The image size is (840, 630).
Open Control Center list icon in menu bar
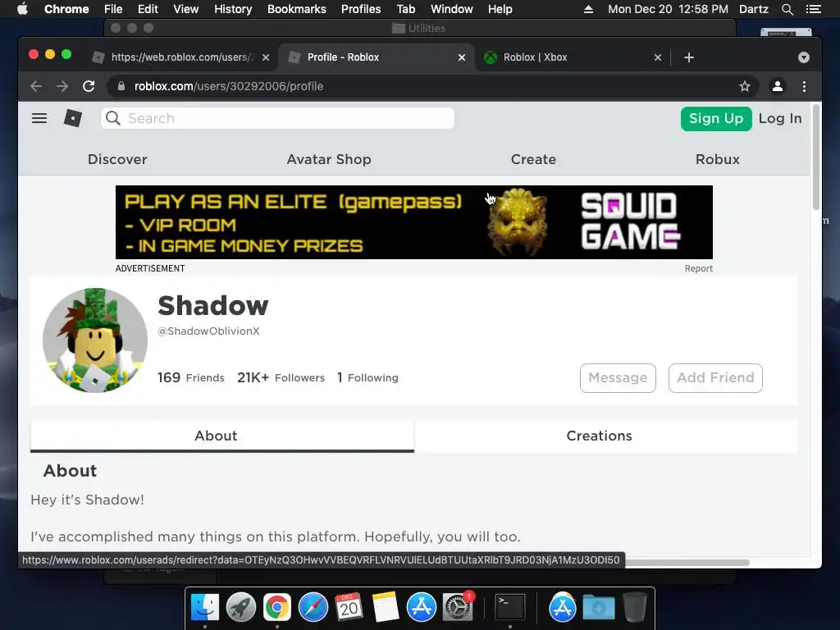tap(813, 9)
